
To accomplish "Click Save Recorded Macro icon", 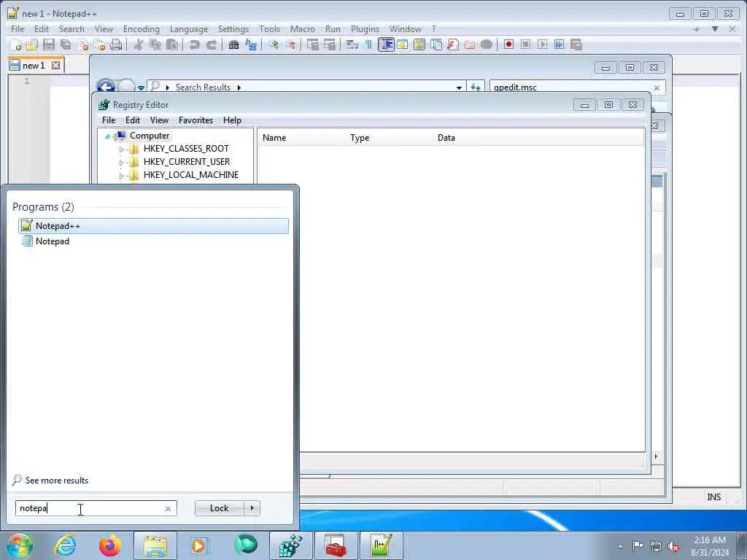I will pyautogui.click(x=576, y=44).
